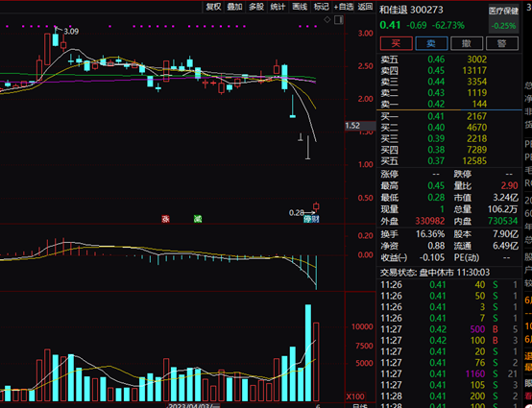The height and width of the screenshot is (408, 532).
Task: Add stock via +自选 button
Action: [x=344, y=7]
